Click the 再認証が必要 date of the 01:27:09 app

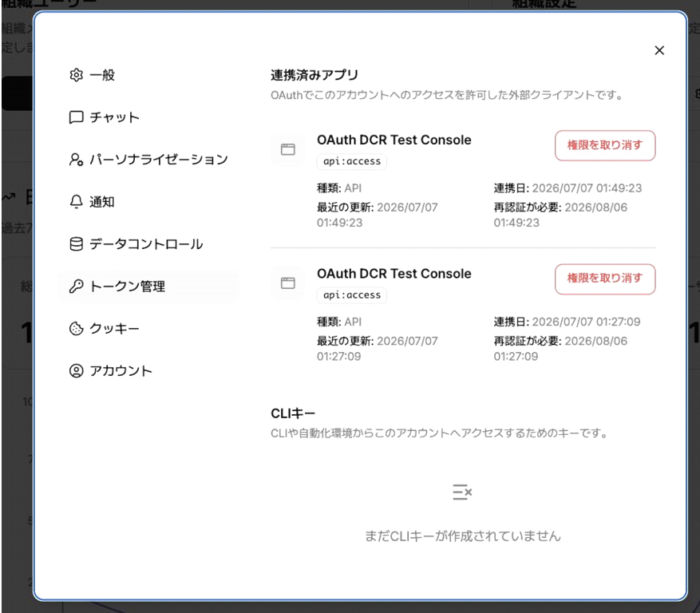560,348
